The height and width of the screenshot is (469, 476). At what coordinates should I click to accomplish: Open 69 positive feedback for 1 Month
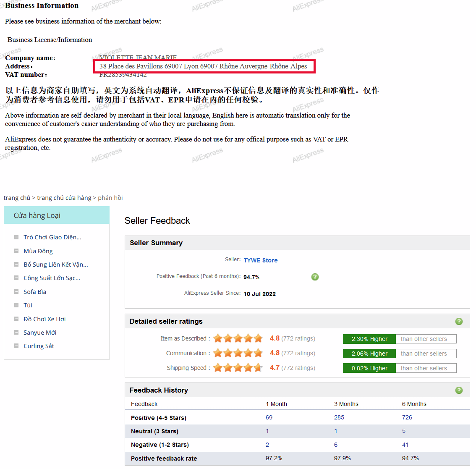coord(269,417)
